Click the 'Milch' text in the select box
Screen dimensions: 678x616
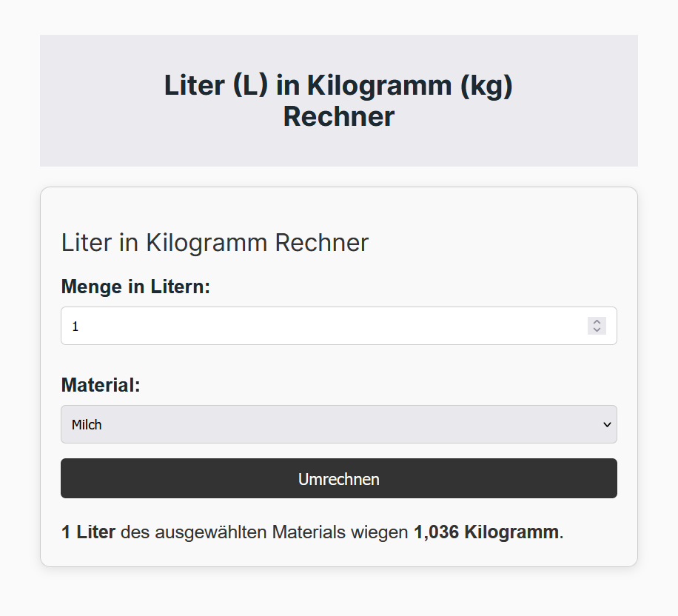click(87, 424)
